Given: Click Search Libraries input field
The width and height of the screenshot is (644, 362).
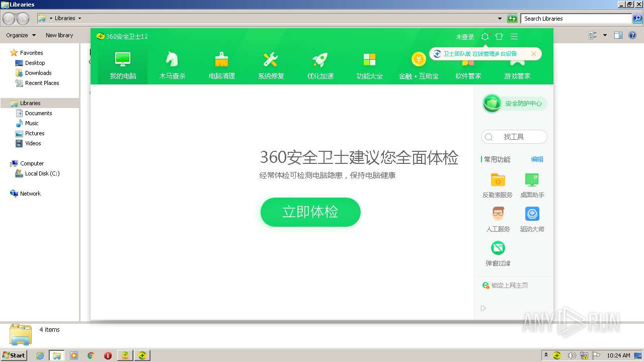Looking at the screenshot, I should coord(577,19).
